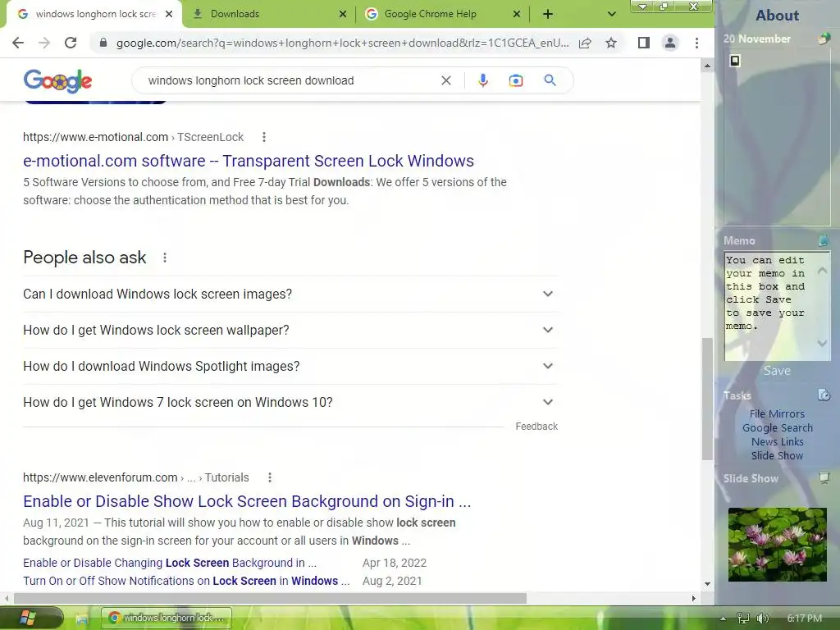Open the Windows Start button
This screenshot has width=840, height=630.
(x=27, y=619)
